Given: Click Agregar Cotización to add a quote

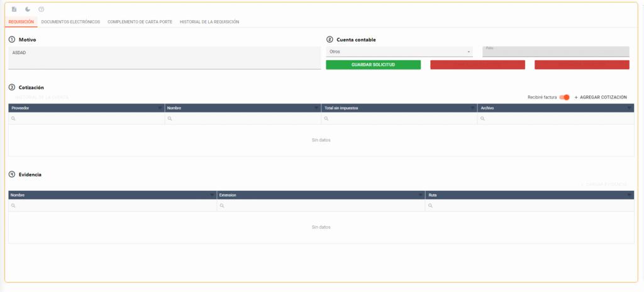Looking at the screenshot, I should (x=601, y=97).
